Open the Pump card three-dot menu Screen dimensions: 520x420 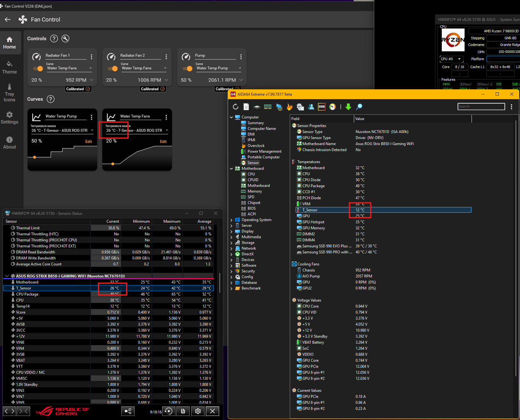point(241,57)
